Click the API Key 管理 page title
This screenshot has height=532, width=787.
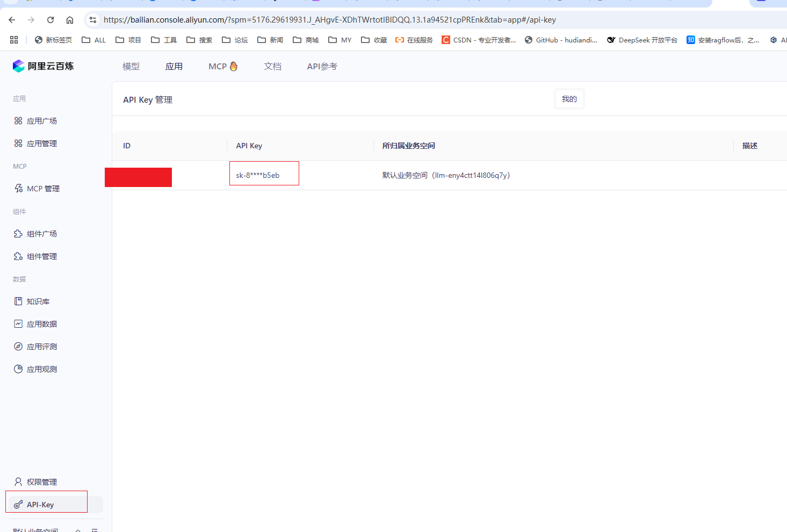[148, 99]
